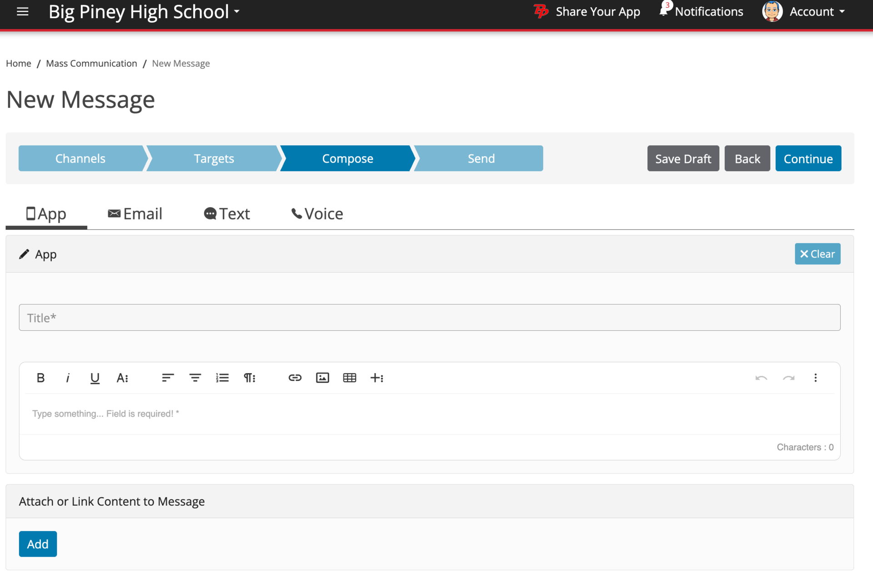Save the message as a draft
Image resolution: width=873 pixels, height=588 pixels.
click(683, 158)
